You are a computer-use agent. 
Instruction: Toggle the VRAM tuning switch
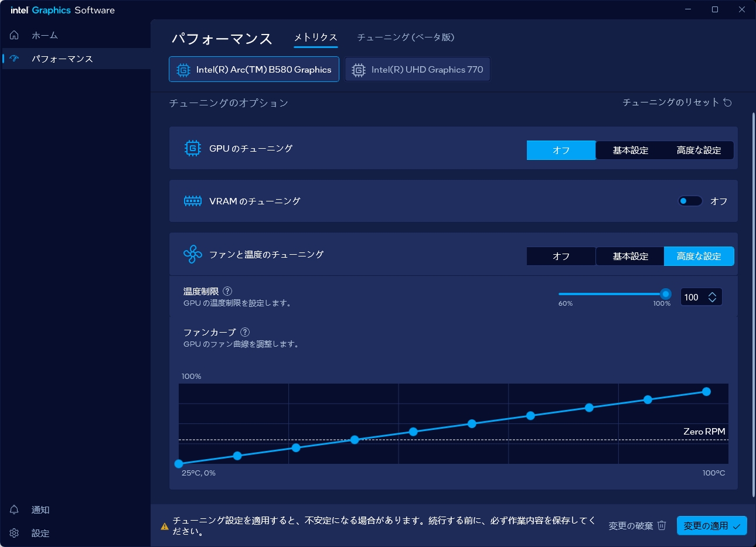(690, 201)
